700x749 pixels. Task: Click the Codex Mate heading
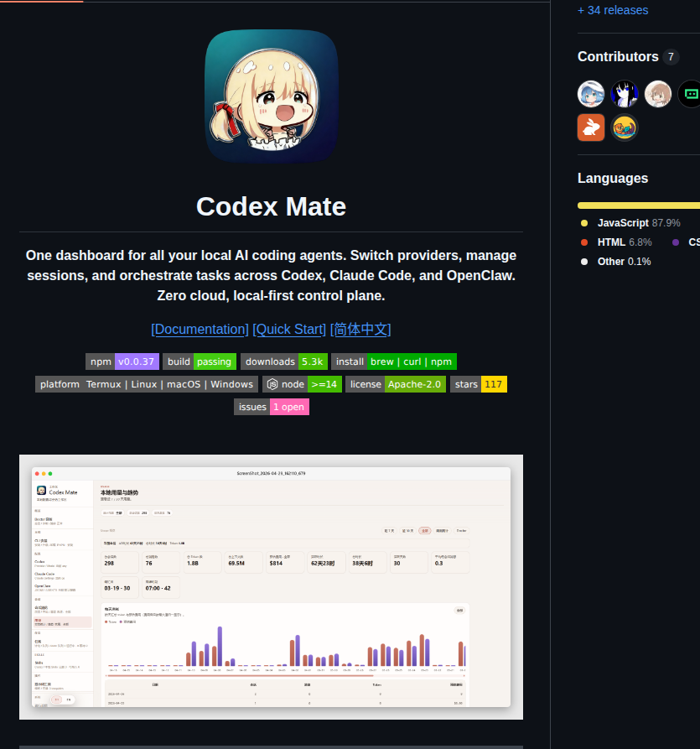point(272,206)
